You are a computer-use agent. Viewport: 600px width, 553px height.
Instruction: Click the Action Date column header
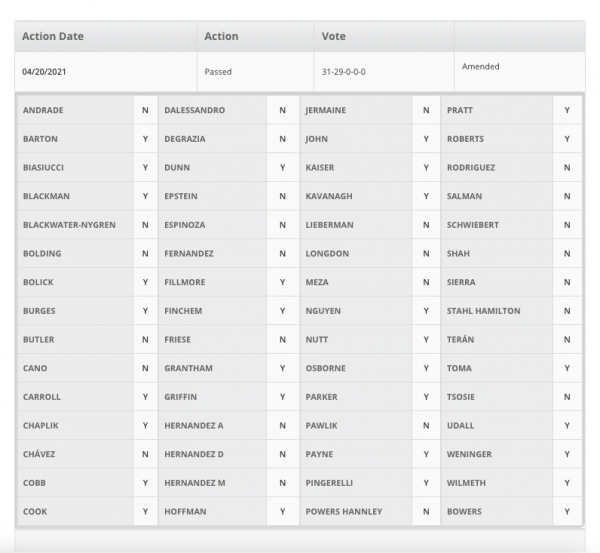106,36
